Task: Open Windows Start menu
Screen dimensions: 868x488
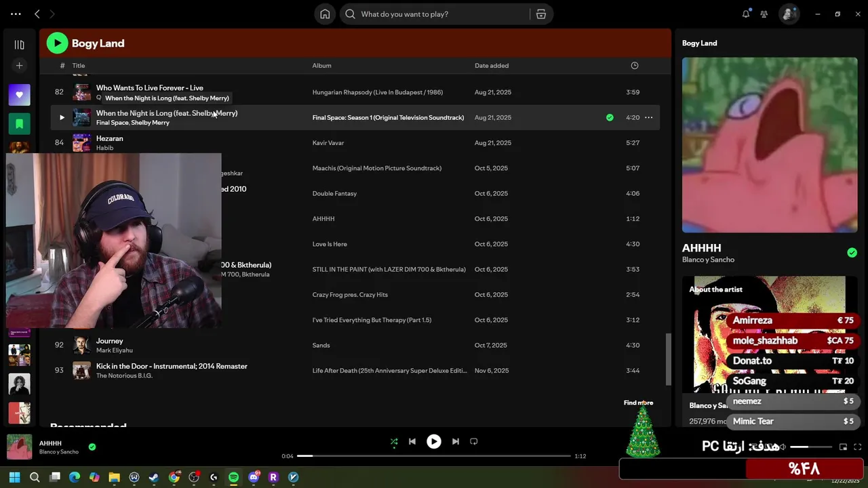Action: pos(15,477)
